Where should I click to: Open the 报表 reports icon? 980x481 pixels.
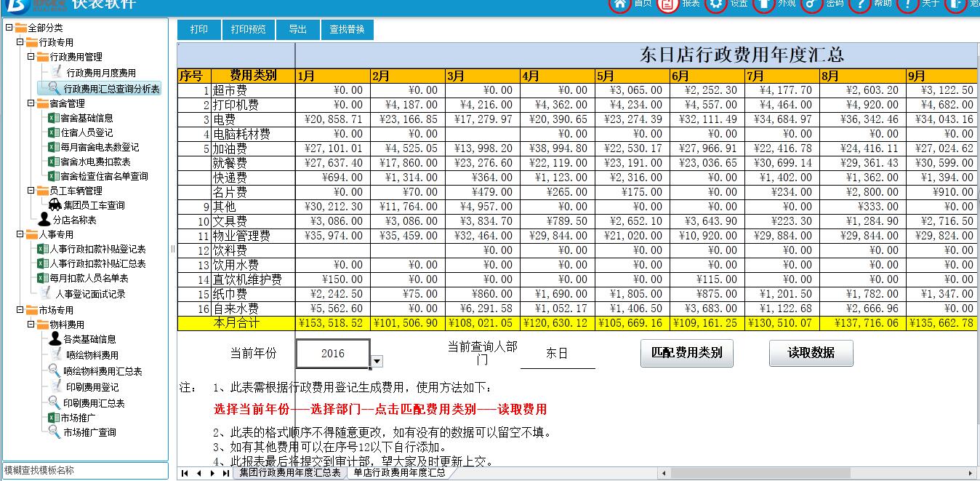click(667, 4)
